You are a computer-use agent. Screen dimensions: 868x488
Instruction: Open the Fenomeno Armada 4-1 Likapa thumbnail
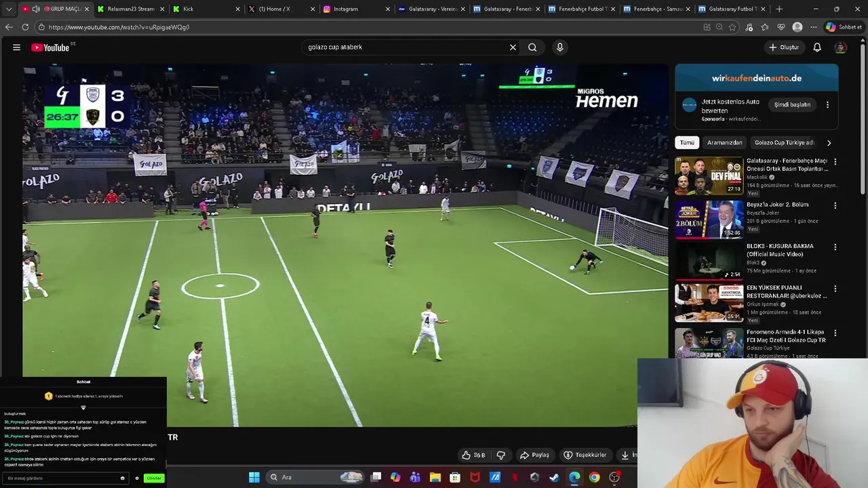[709, 343]
